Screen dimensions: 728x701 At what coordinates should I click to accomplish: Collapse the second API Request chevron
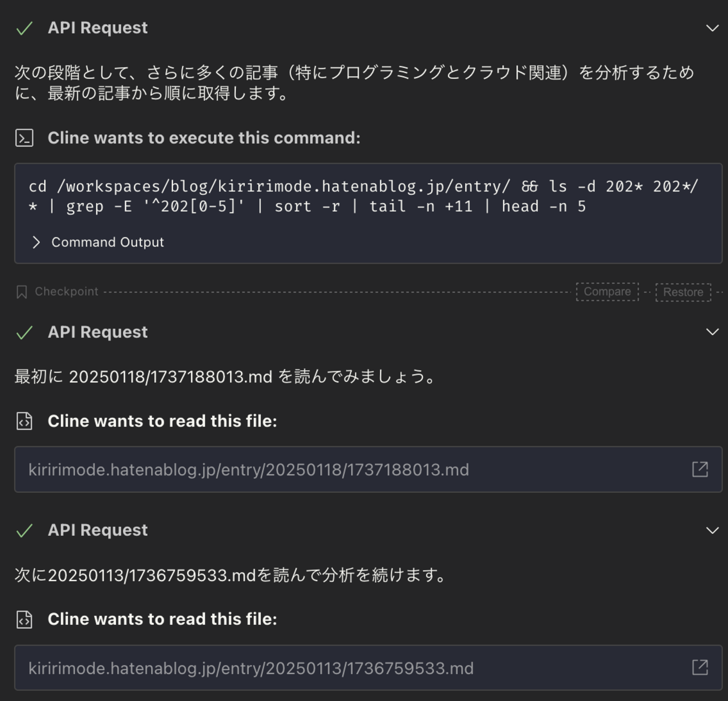click(x=712, y=332)
